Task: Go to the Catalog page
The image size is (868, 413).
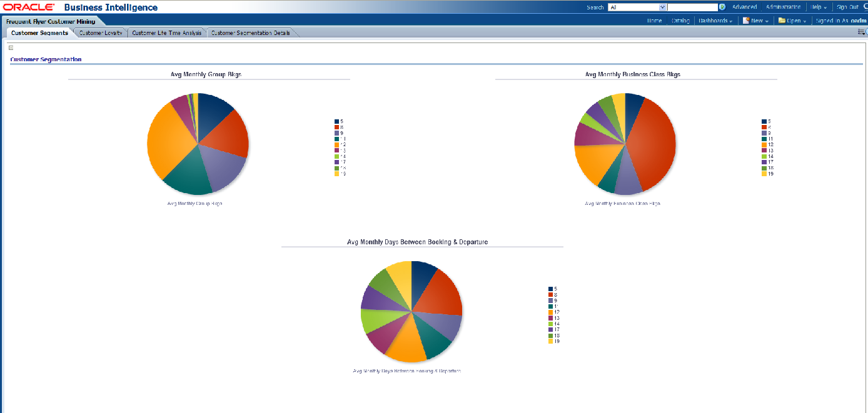Action: (680, 21)
